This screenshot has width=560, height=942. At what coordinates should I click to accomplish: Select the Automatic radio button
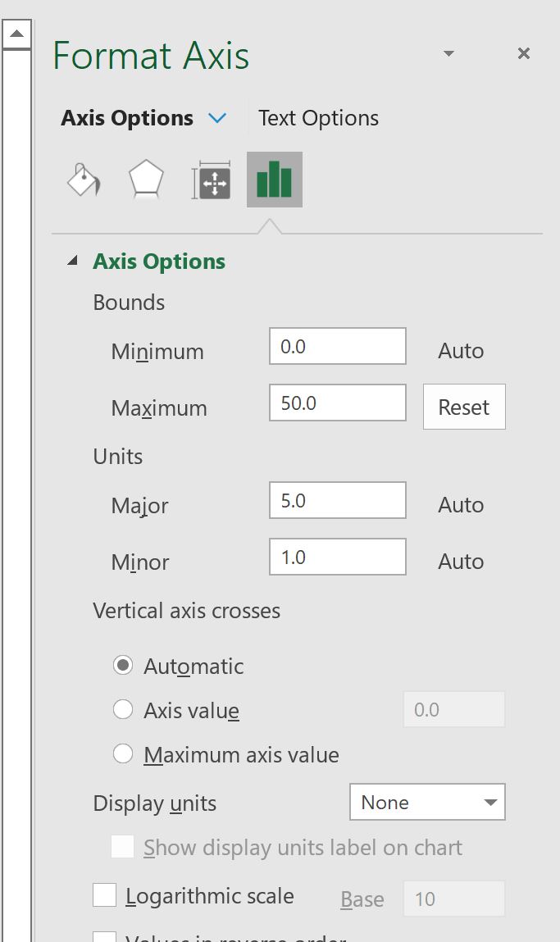coord(123,666)
